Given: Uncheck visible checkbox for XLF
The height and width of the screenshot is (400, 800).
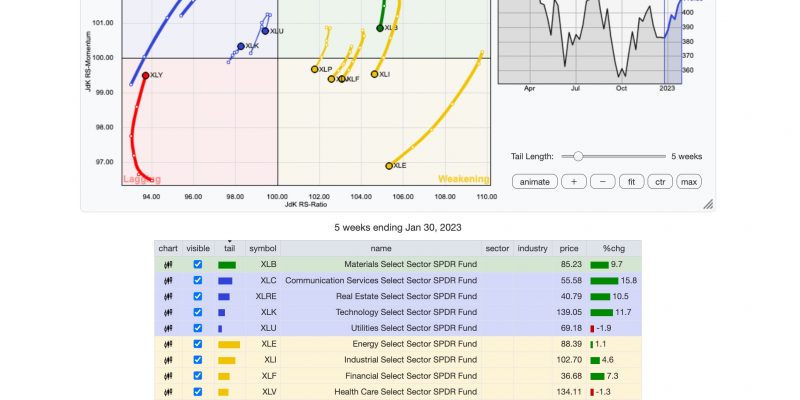Looking at the screenshot, I should pos(197,376).
